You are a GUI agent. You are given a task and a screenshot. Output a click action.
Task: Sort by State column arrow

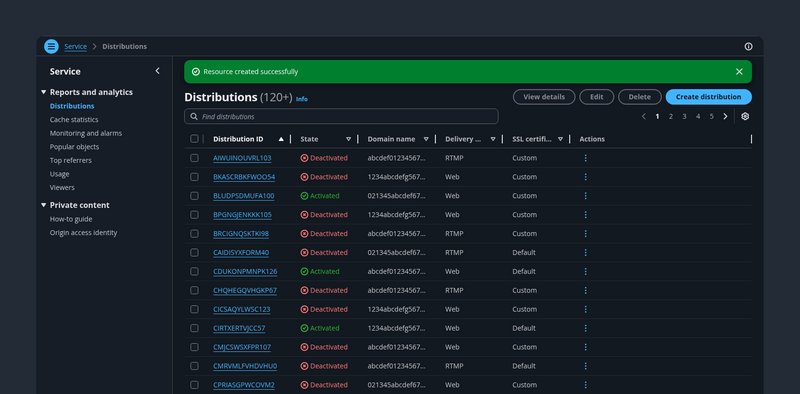[348, 139]
